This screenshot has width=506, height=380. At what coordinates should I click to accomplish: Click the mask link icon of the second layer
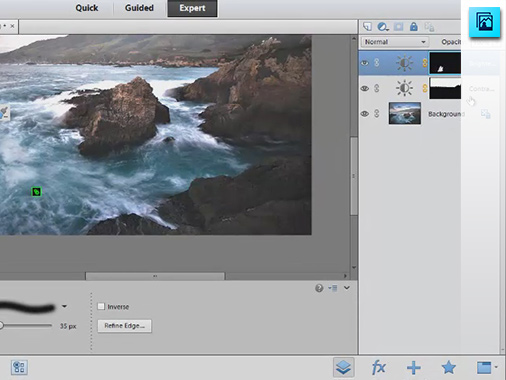click(x=425, y=88)
